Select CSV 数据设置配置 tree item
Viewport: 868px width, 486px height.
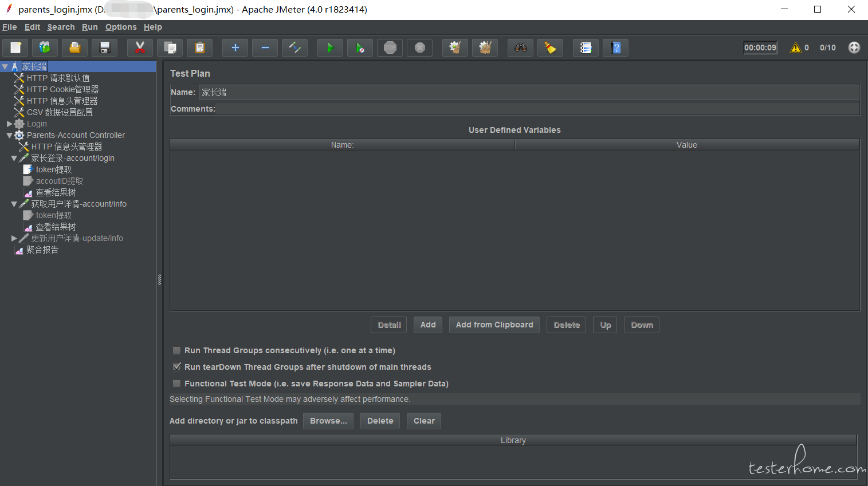point(60,112)
